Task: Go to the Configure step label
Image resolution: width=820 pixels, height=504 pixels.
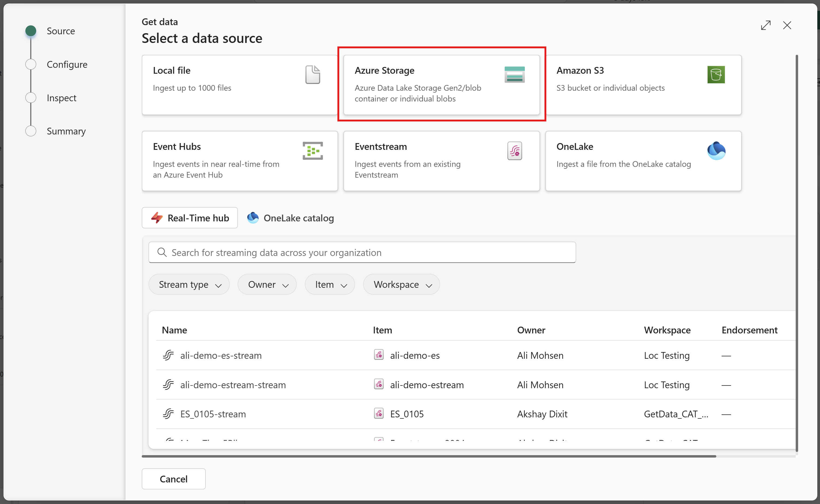Action: (67, 64)
